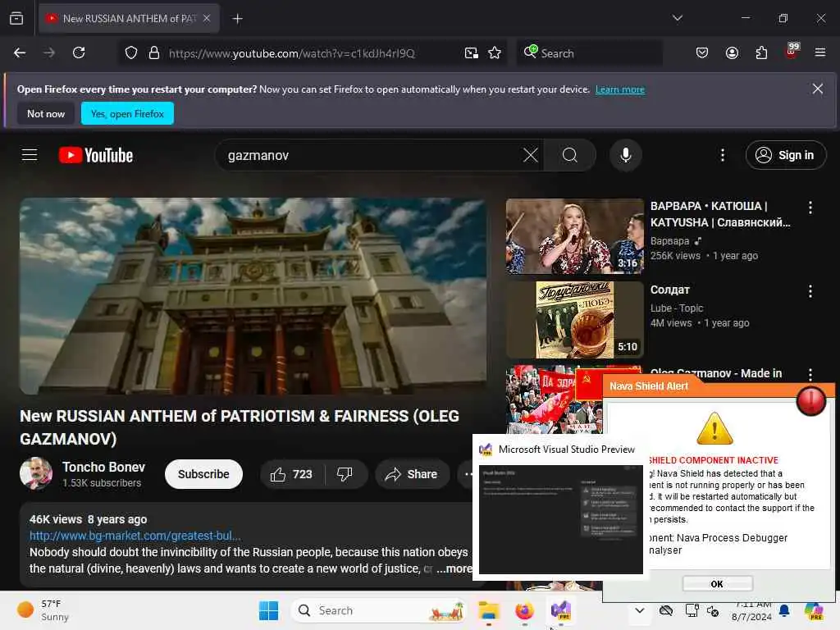Viewport: 840px width, 630px height.
Task: Open picture-in-picture icon in address bar
Action: [472, 52]
